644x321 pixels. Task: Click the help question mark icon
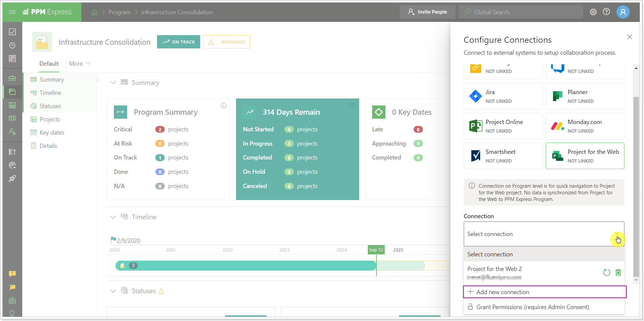pos(606,12)
